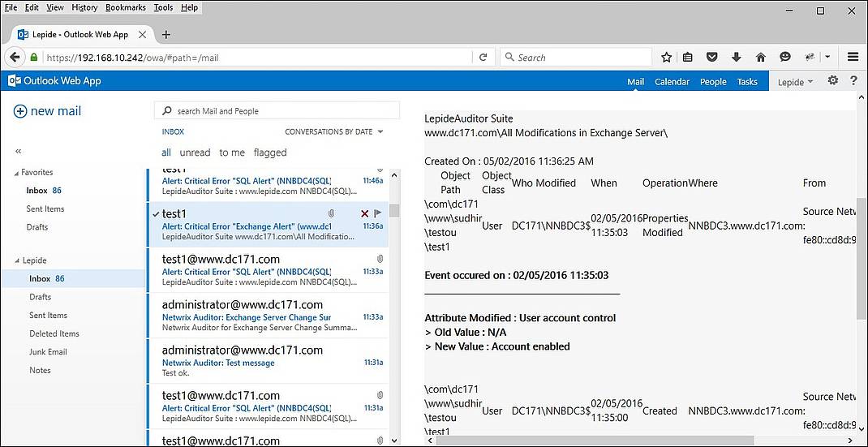The height and width of the screenshot is (447, 868).
Task: Flag the selected test1 message
Action: [378, 213]
